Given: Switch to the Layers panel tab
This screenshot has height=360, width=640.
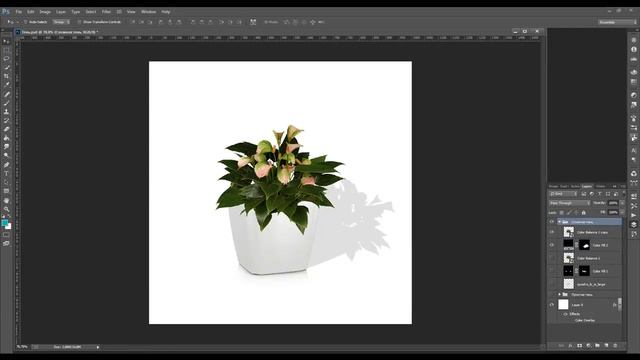Looking at the screenshot, I should pyautogui.click(x=587, y=187).
